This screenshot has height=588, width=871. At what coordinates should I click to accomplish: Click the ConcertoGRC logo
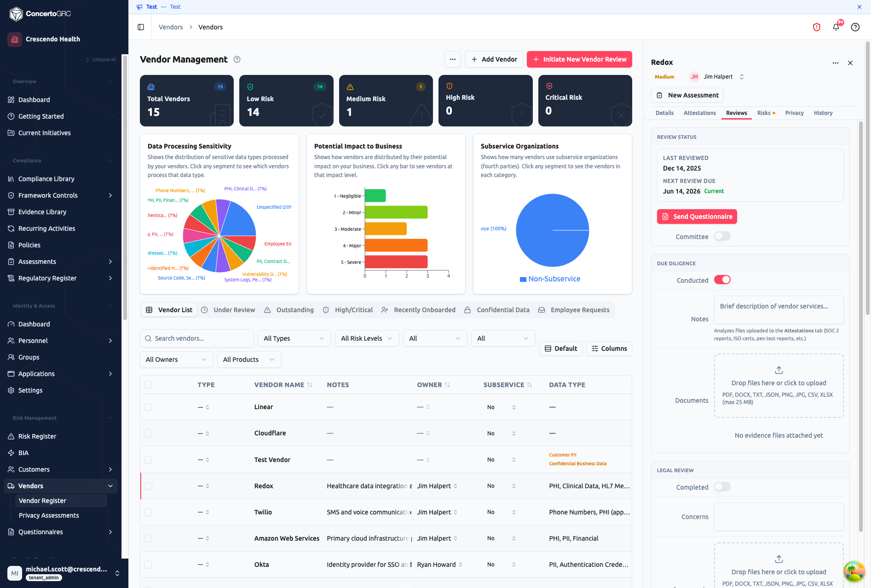coord(40,14)
